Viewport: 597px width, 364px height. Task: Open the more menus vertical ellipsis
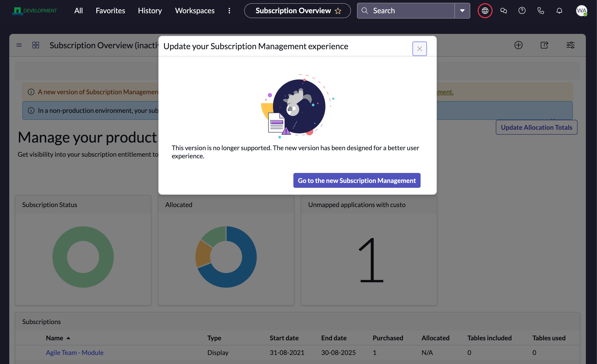point(229,11)
